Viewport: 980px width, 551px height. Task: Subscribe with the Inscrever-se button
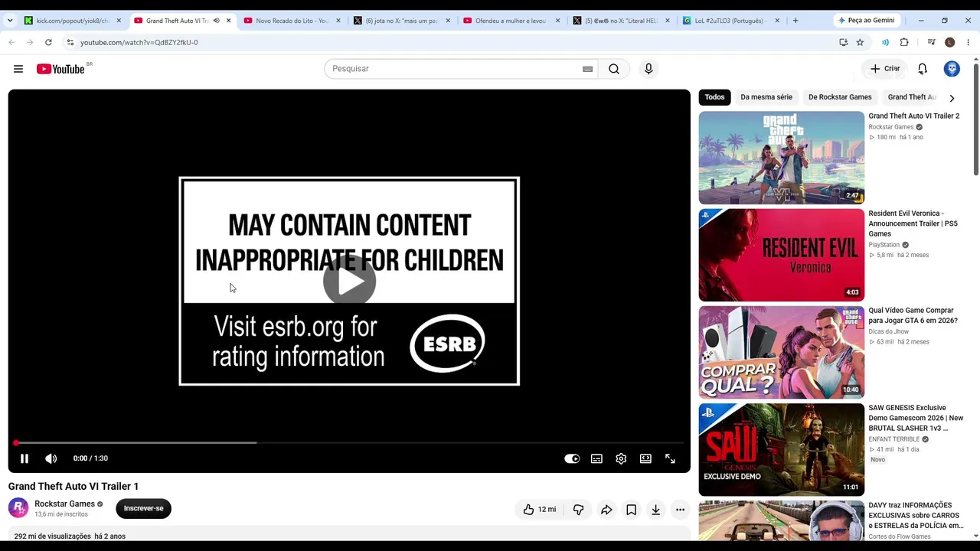pos(143,508)
